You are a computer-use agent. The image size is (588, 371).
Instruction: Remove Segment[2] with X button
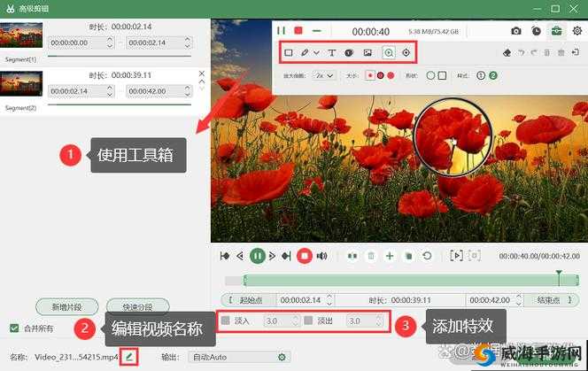pyautogui.click(x=202, y=73)
